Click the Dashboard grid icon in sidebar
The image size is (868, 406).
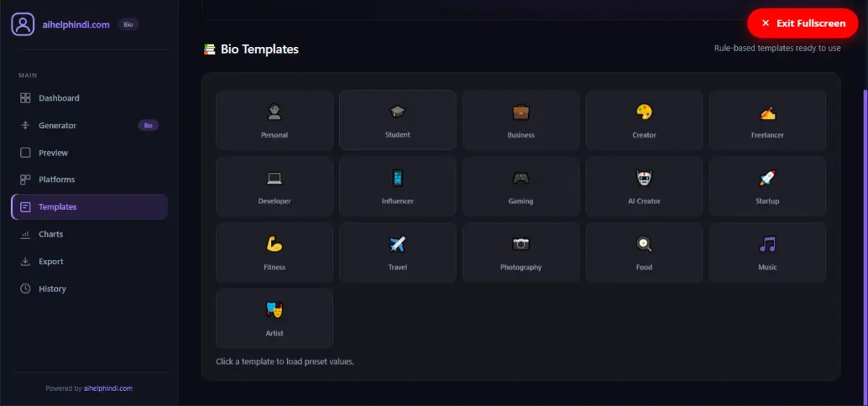click(25, 98)
